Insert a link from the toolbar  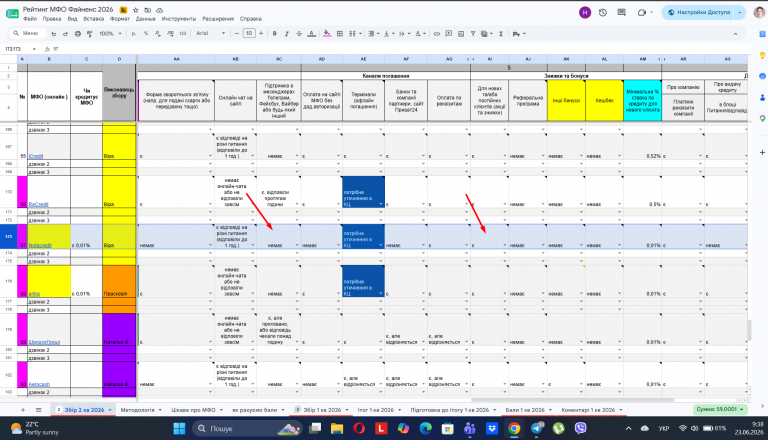click(x=436, y=34)
